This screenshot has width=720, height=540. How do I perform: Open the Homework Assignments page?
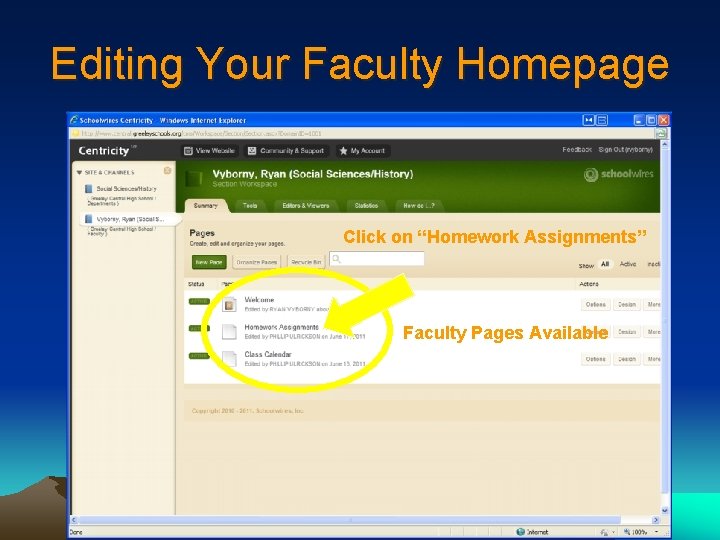coord(281,327)
